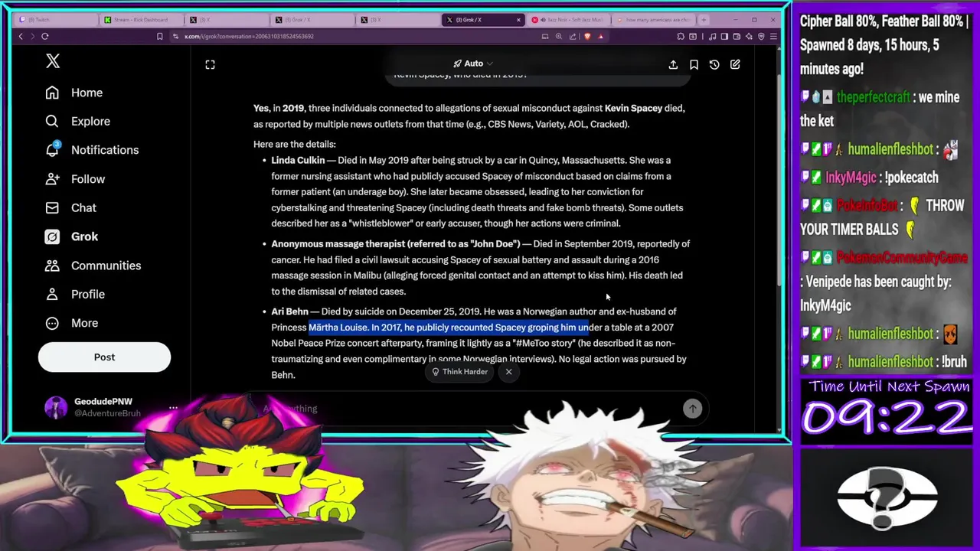Open Brave Shields lion icon

coord(587,36)
